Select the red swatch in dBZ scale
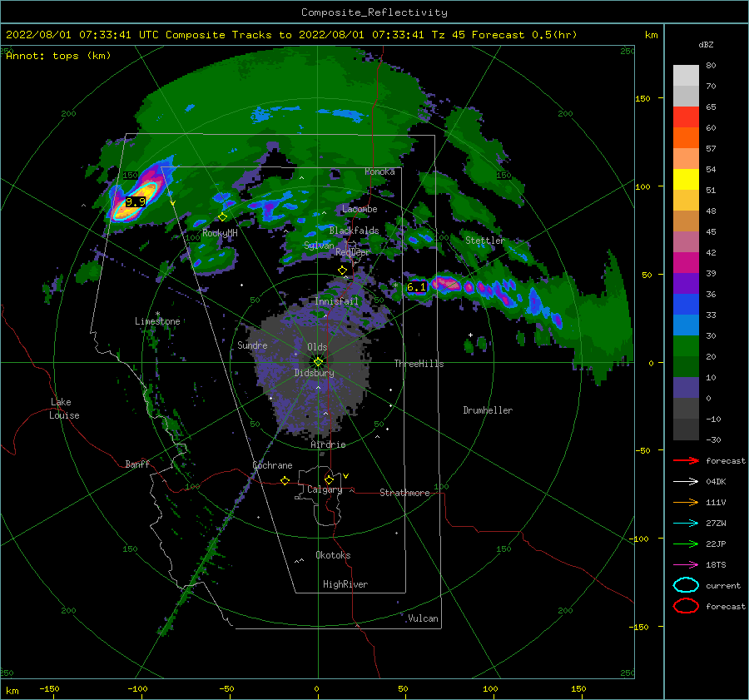749x700 pixels. point(686,117)
